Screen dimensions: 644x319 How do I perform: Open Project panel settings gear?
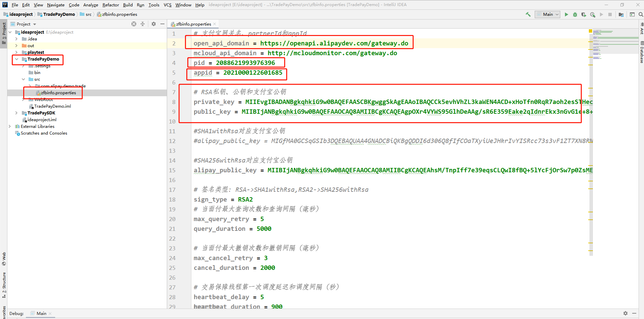[154, 24]
